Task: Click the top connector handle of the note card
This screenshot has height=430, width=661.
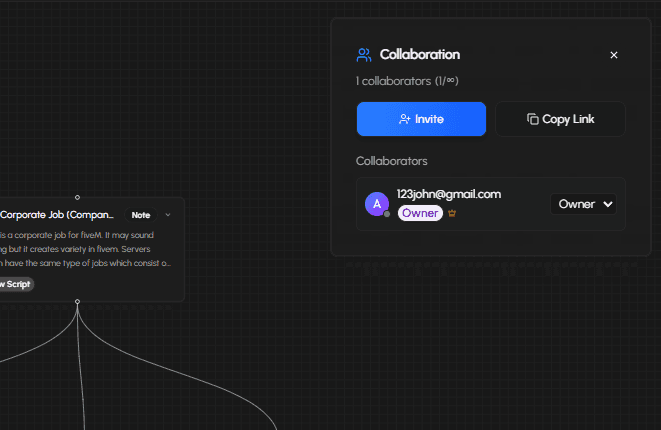Action: (77, 197)
